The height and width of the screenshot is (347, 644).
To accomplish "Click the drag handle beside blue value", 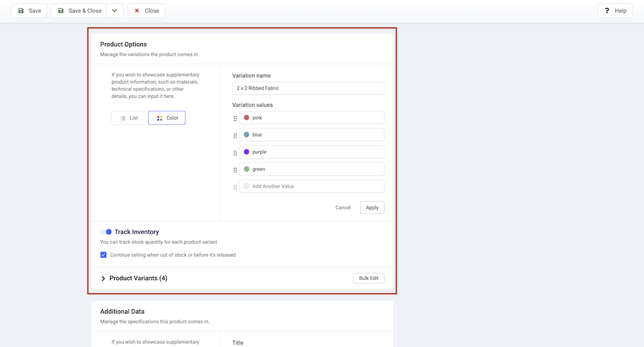I will pos(235,135).
